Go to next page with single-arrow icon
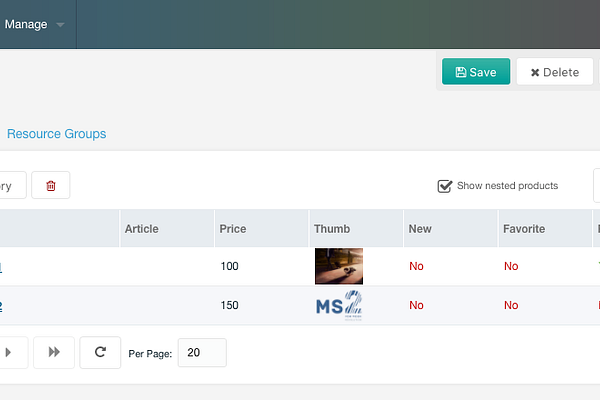600x400 pixels. click(x=8, y=352)
